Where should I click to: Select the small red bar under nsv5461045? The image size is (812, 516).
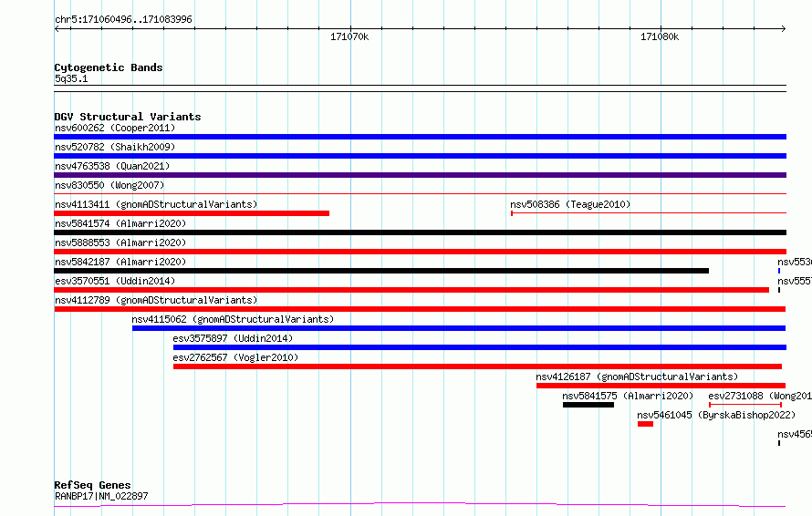tap(645, 424)
